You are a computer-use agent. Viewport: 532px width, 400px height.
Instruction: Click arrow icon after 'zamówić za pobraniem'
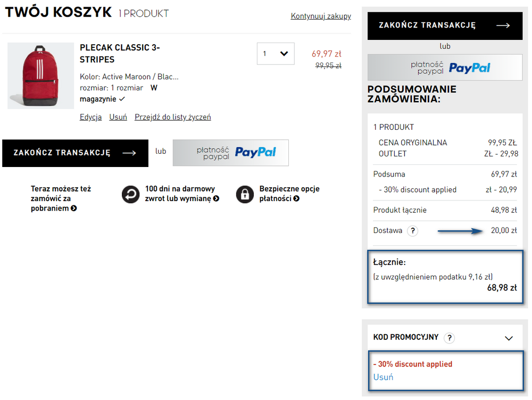click(73, 209)
